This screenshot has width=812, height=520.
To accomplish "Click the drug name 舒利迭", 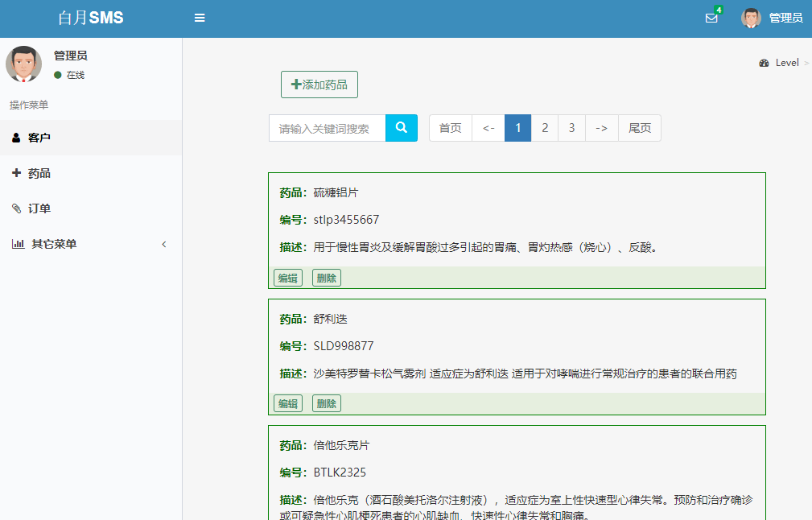I will click(x=331, y=319).
